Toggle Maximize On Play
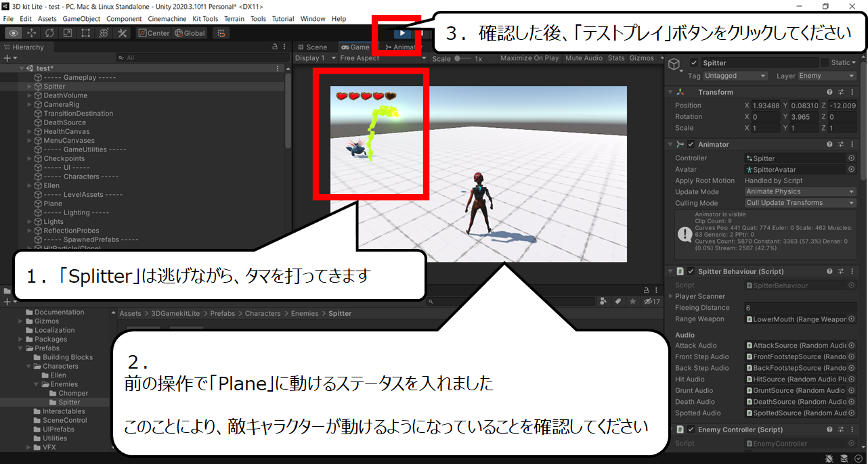This screenshot has height=464, width=868. [529, 58]
